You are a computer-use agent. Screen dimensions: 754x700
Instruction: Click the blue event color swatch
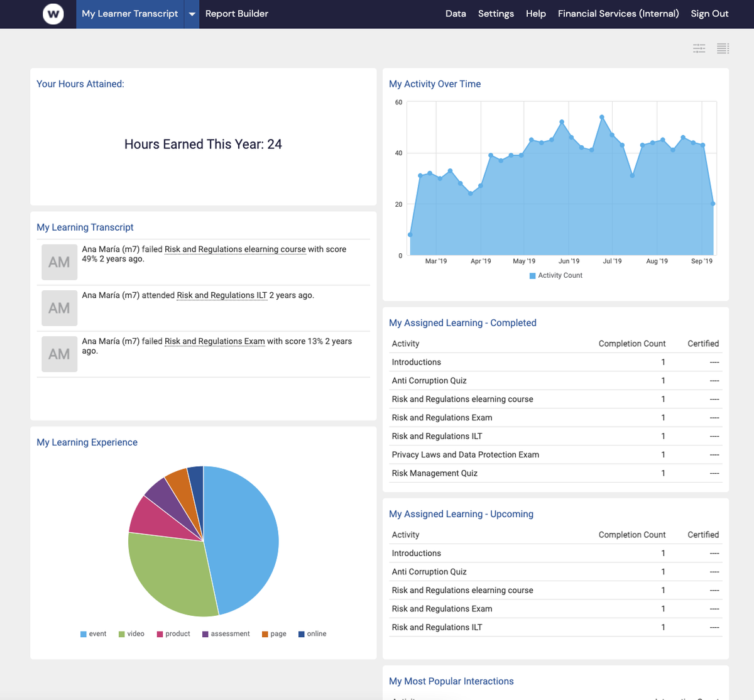click(82, 633)
